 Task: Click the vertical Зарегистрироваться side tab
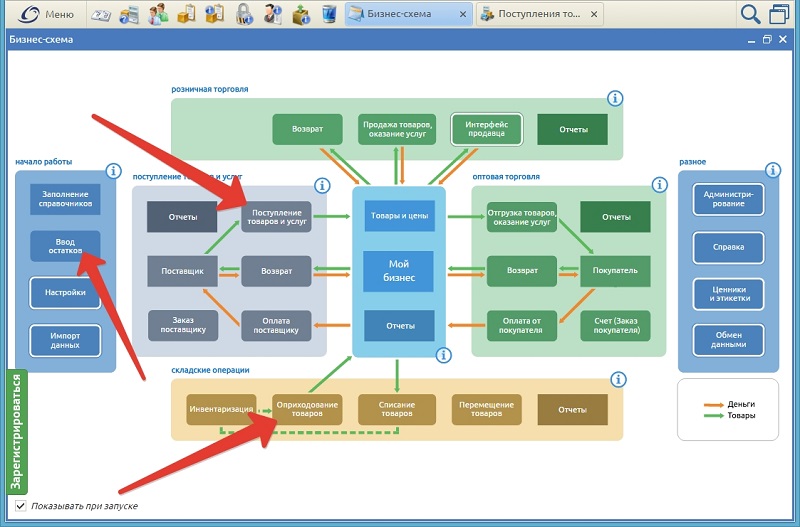17,432
